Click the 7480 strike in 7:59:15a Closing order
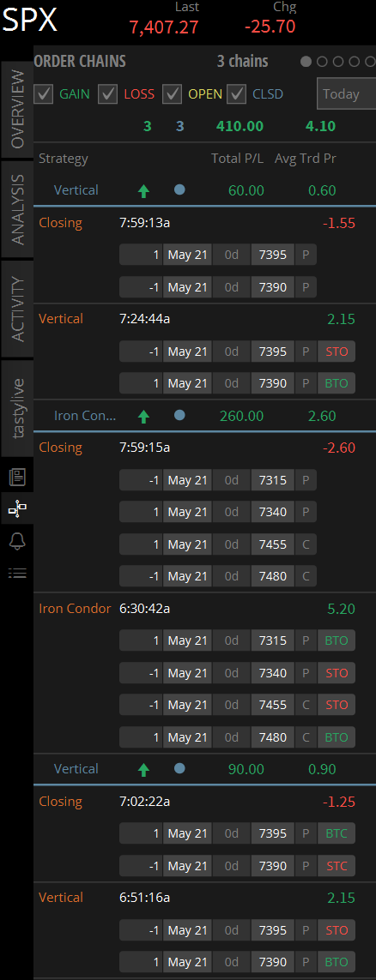 (273, 576)
